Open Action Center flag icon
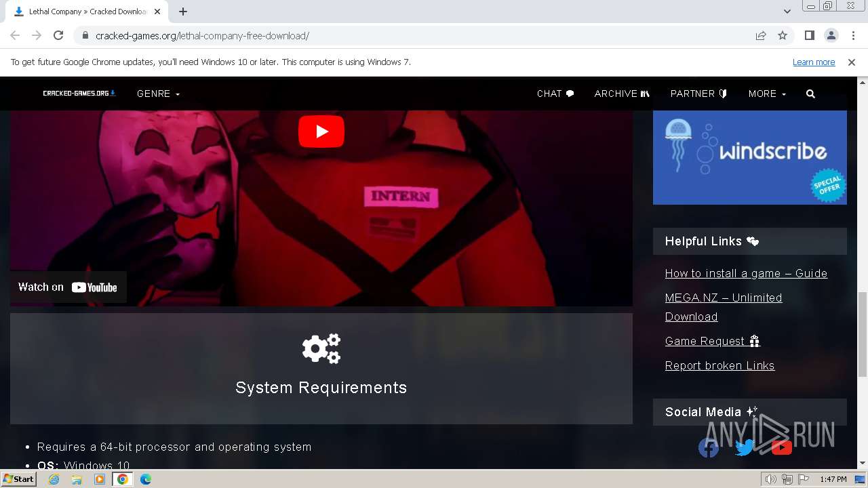Image resolution: width=868 pixels, height=488 pixels. [804, 479]
